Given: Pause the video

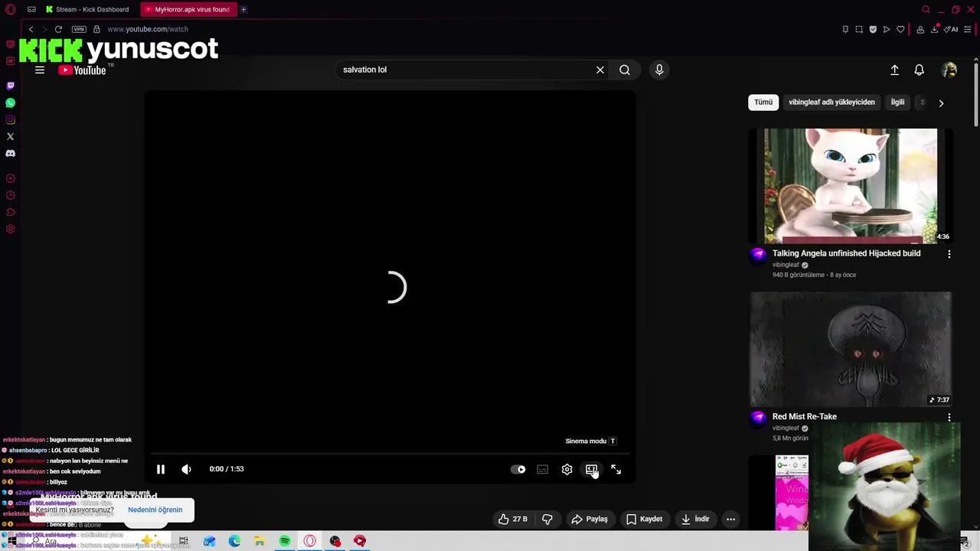Looking at the screenshot, I should click(x=161, y=469).
